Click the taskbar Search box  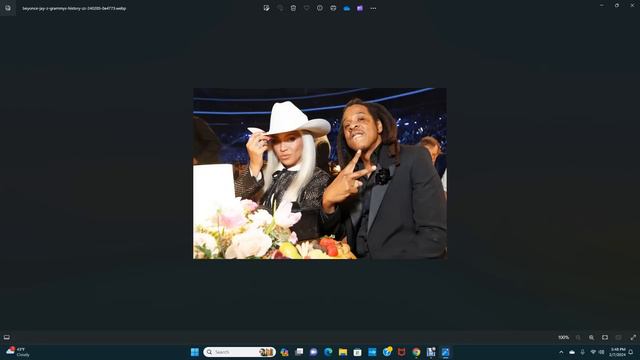[240, 352]
